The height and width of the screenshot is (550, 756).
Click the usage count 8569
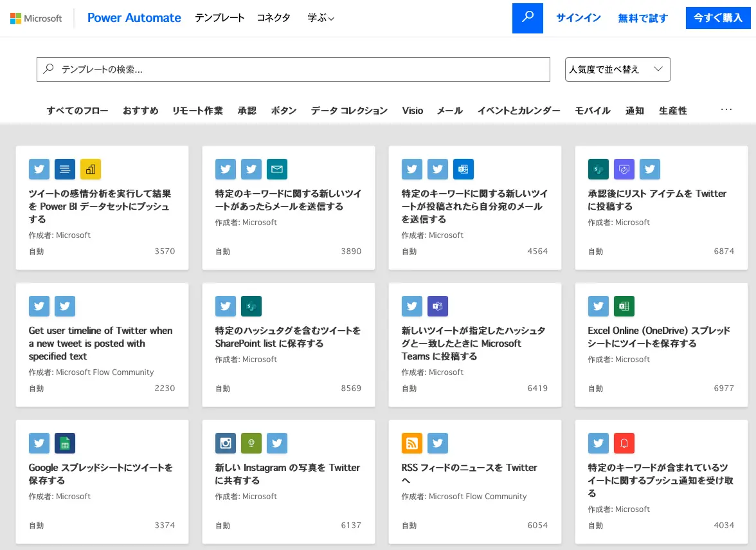tap(351, 389)
